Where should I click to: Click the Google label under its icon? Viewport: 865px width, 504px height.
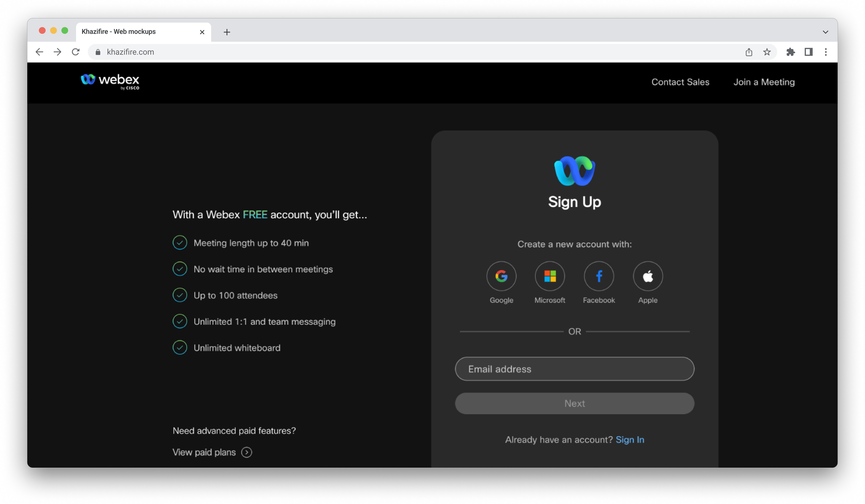coord(501,300)
